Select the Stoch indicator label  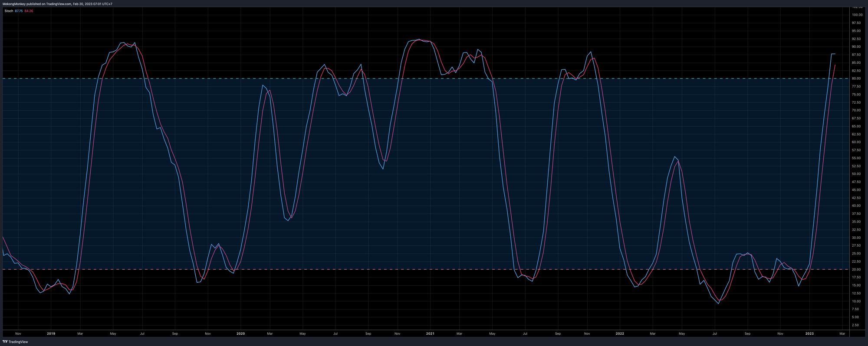click(x=9, y=11)
